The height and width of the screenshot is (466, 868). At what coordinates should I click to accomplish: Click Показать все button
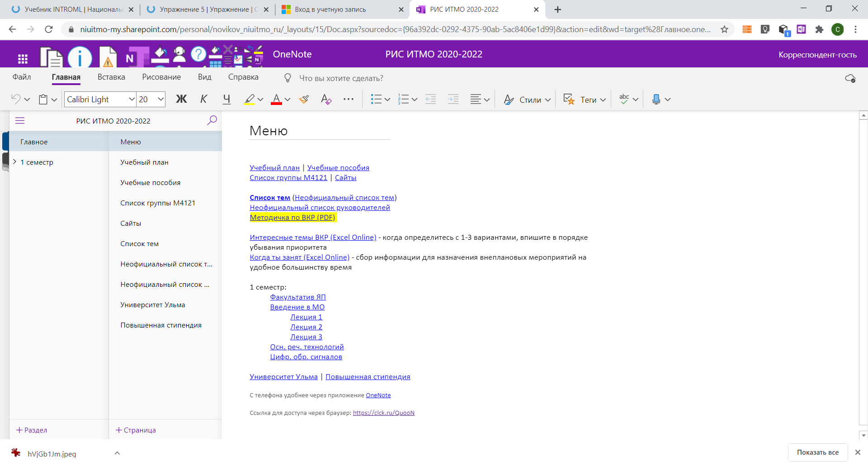[817, 452]
